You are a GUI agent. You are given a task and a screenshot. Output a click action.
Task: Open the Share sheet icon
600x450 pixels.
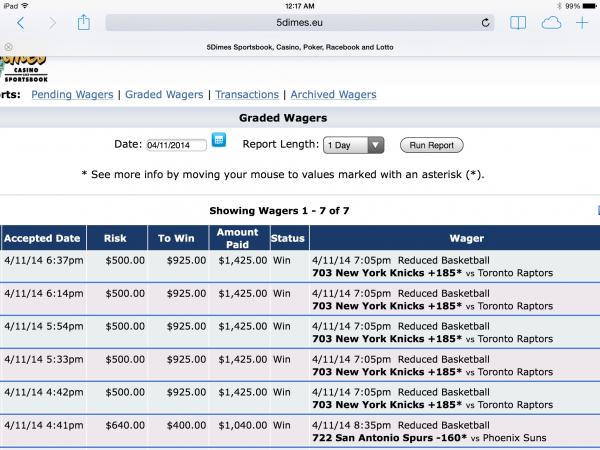(85, 21)
